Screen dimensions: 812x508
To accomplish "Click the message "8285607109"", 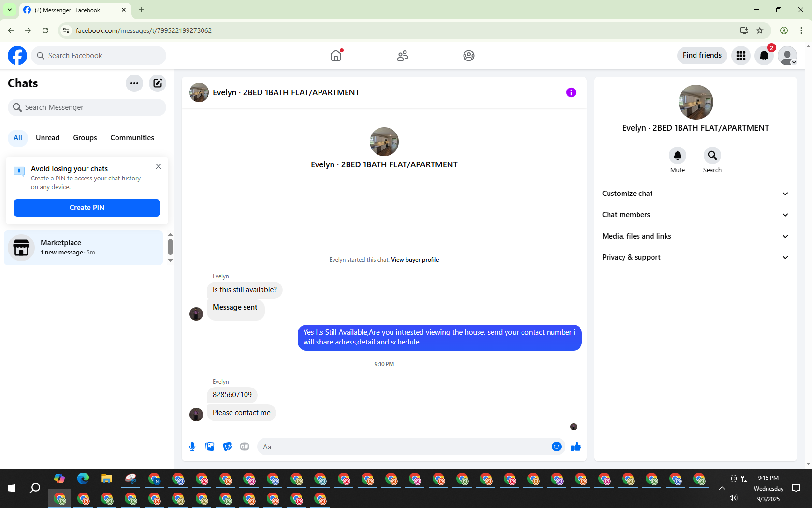I will [x=232, y=395].
